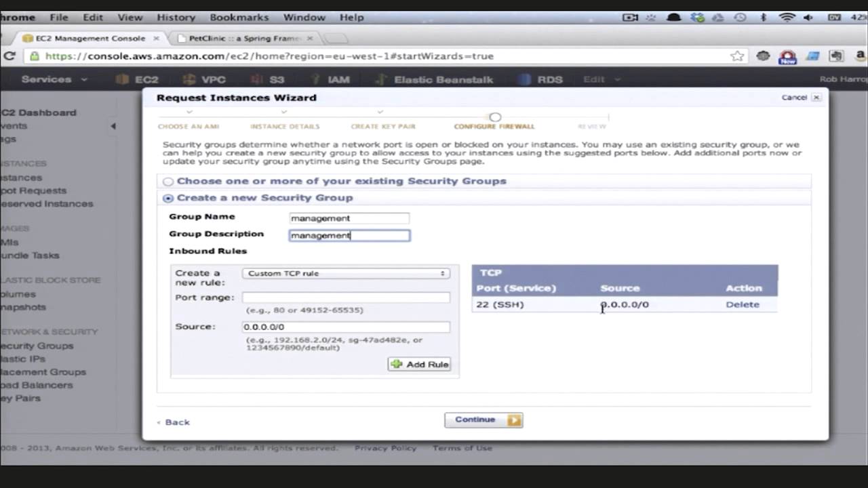Open the View menu
The height and width of the screenshot is (488, 868).
130,18
